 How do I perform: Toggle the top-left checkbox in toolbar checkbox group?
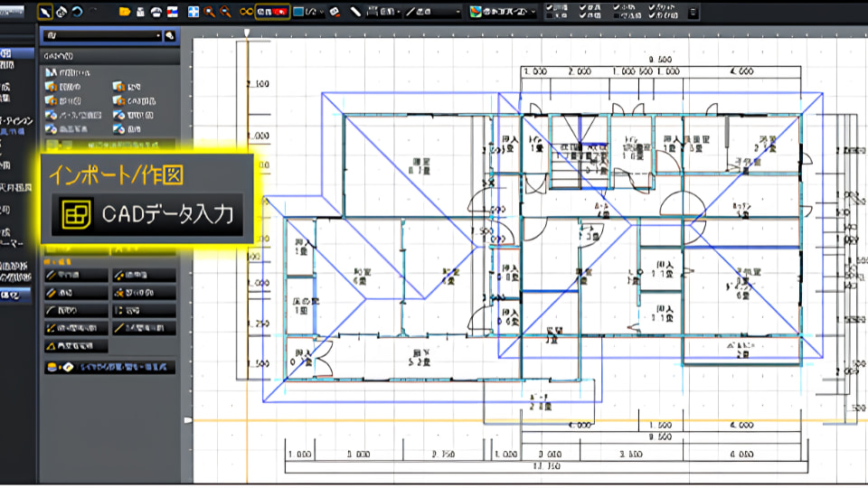coord(549,7)
